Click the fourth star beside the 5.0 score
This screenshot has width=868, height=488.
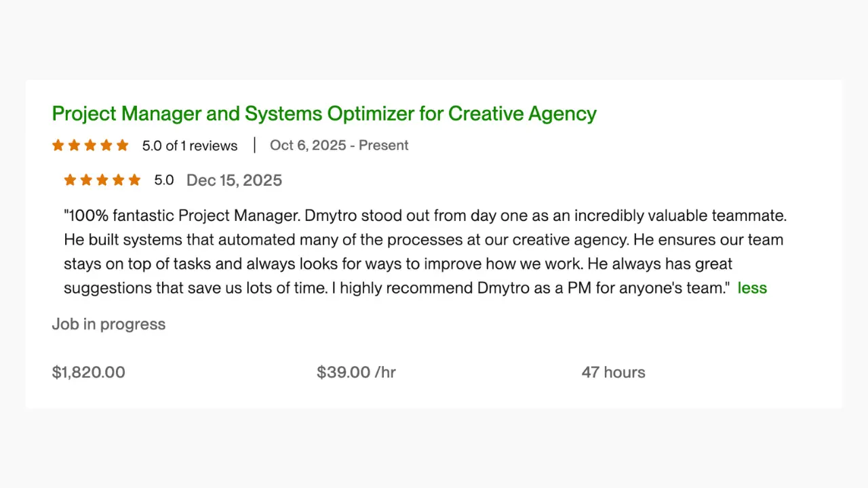[106, 145]
